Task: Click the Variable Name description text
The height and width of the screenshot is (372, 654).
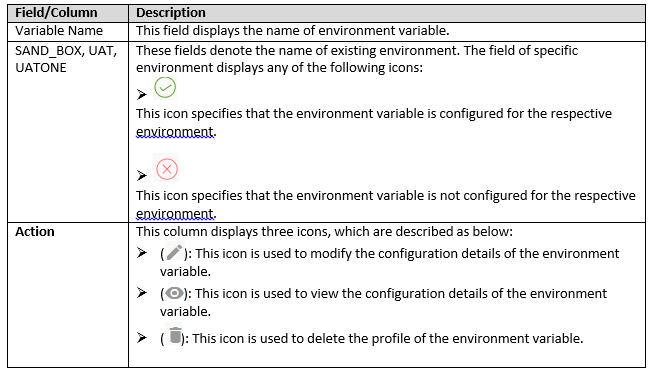Action: click(292, 31)
